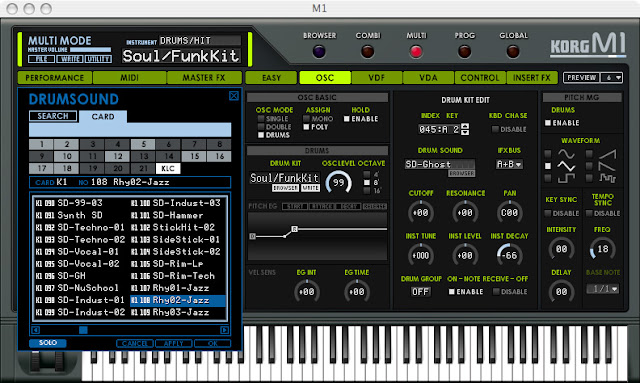The height and width of the screenshot is (383, 640).
Task: Choose the triangle waveform icon in Pitch MG
Action: [567, 166]
